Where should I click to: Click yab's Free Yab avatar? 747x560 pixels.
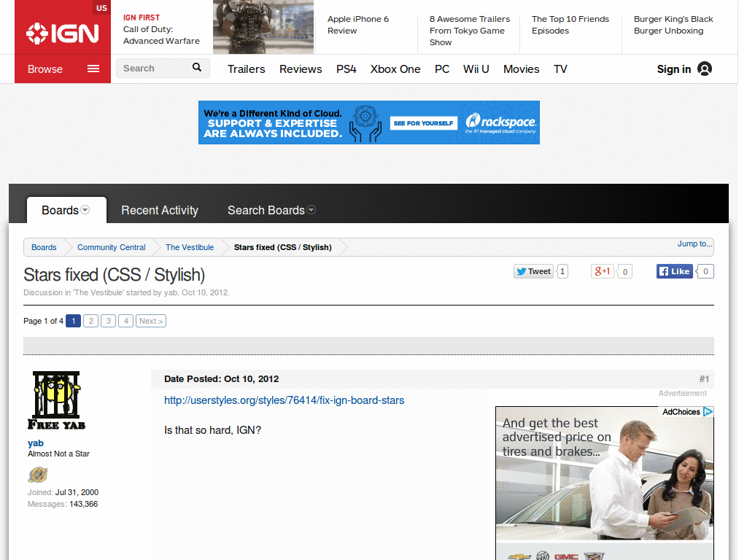click(x=57, y=400)
